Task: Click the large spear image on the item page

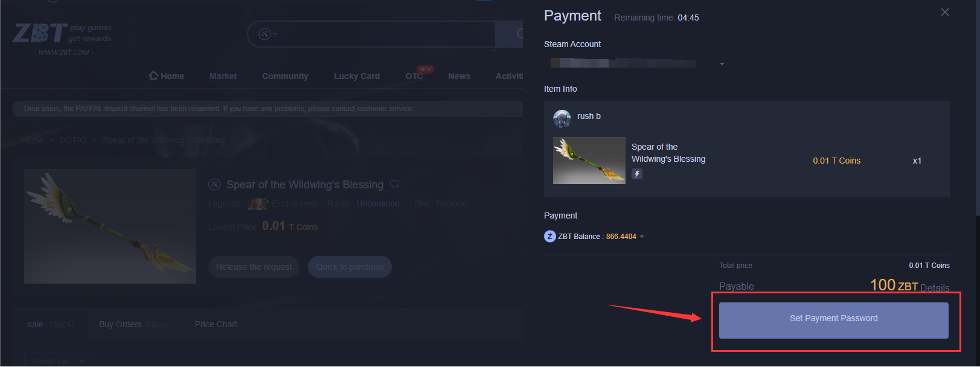Action: pyautogui.click(x=110, y=226)
